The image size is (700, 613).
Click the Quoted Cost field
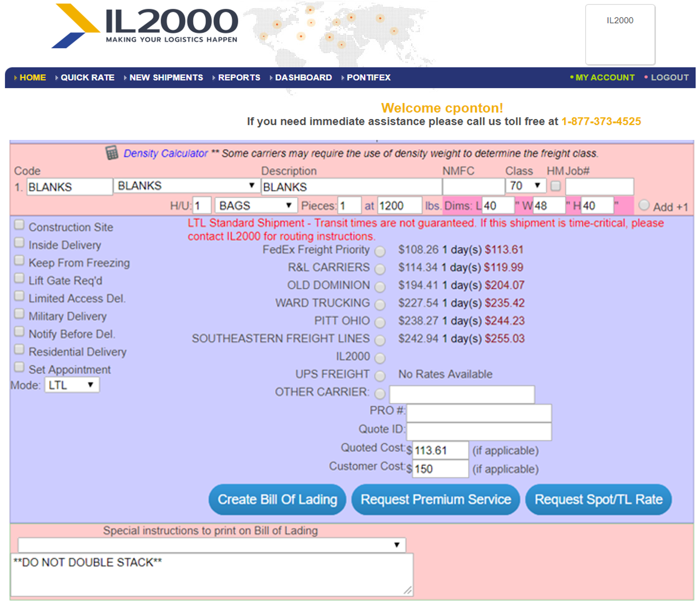(440, 450)
